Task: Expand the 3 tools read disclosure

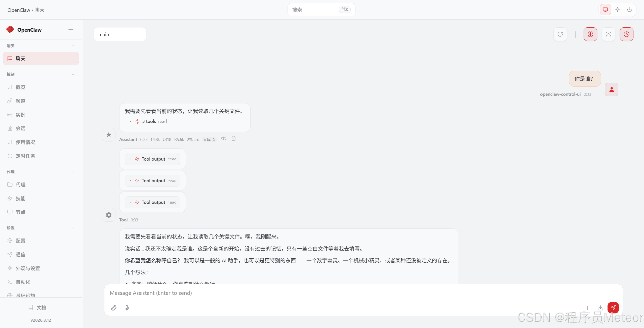Action: click(x=148, y=121)
